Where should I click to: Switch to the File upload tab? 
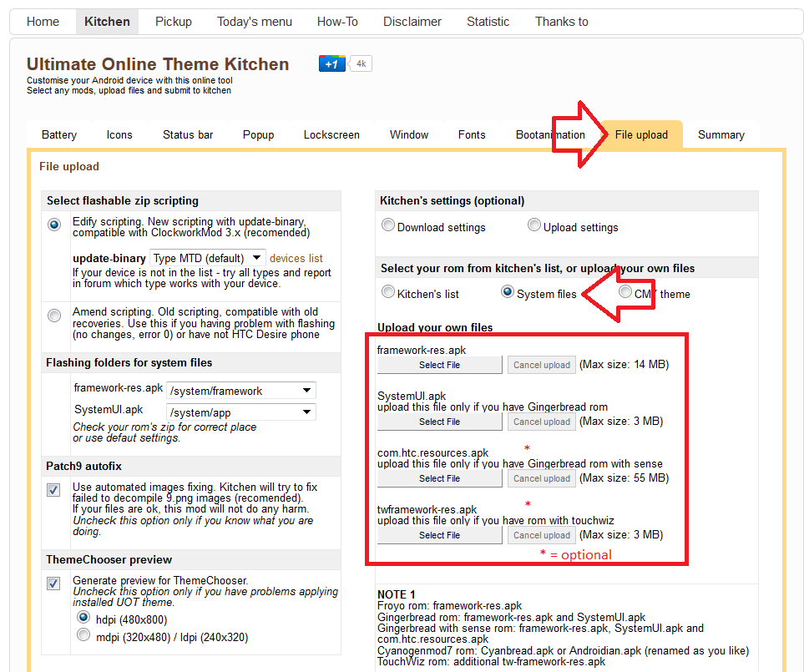(641, 134)
